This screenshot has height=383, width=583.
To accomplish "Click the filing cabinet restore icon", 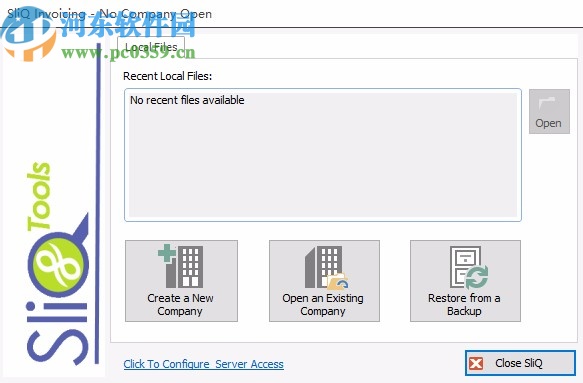I will (469, 267).
